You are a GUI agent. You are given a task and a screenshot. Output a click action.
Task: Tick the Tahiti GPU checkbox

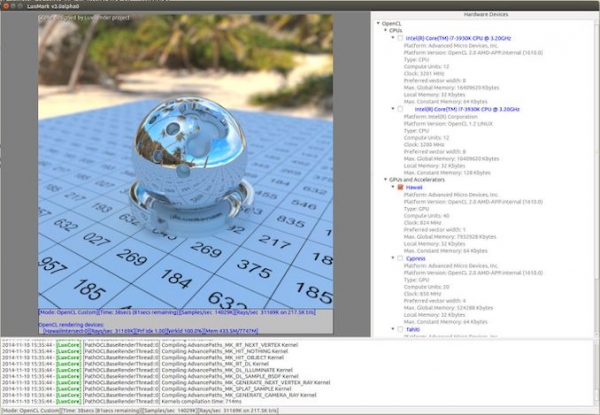point(400,328)
